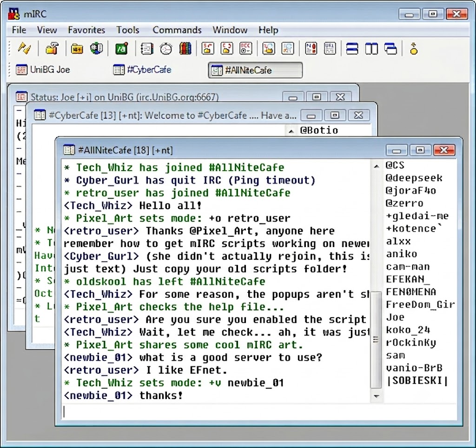476x448 pixels.
Task: Minimize the #AllNiteCafe channel window
Action: point(397,150)
